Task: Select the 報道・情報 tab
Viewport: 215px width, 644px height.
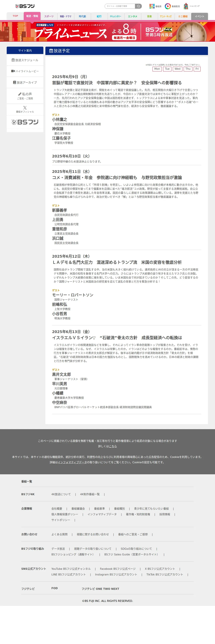Action: pos(32,16)
